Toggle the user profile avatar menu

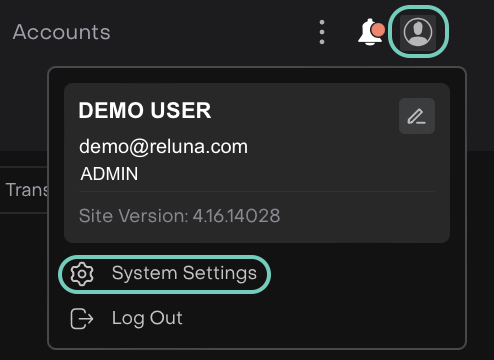pyautogui.click(x=418, y=32)
